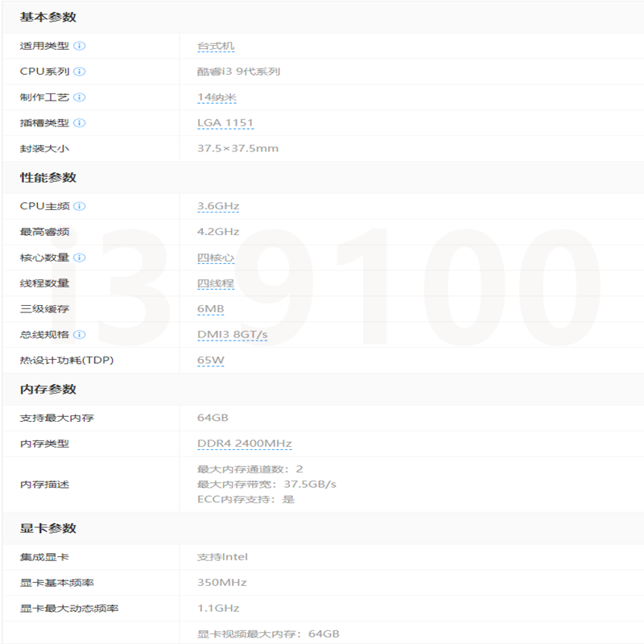Screen dimensions: 644x644
Task: Click info icon beside 总线规格
Action: click(x=79, y=335)
